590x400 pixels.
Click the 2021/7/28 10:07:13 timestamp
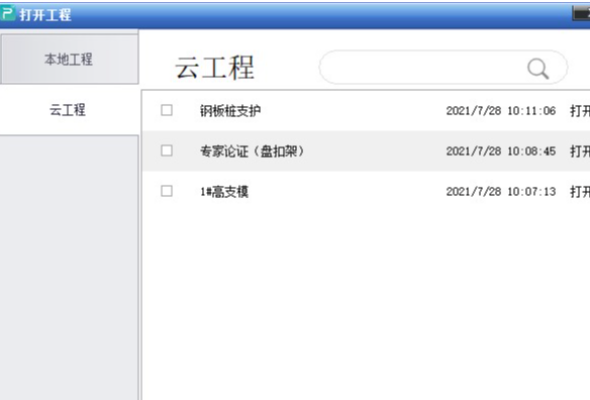click(501, 192)
